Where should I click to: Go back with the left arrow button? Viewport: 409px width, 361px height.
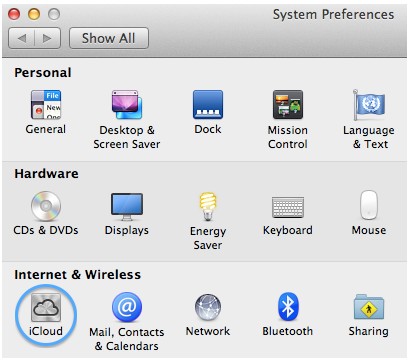[21, 38]
